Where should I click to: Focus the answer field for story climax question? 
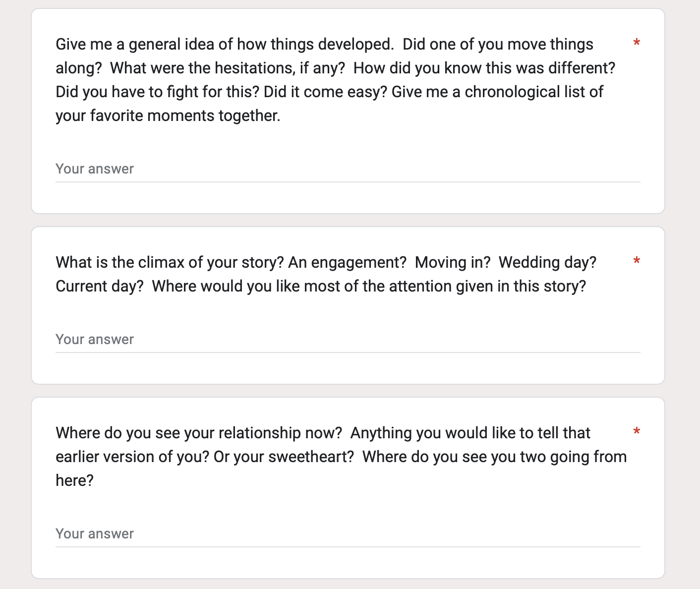point(347,340)
